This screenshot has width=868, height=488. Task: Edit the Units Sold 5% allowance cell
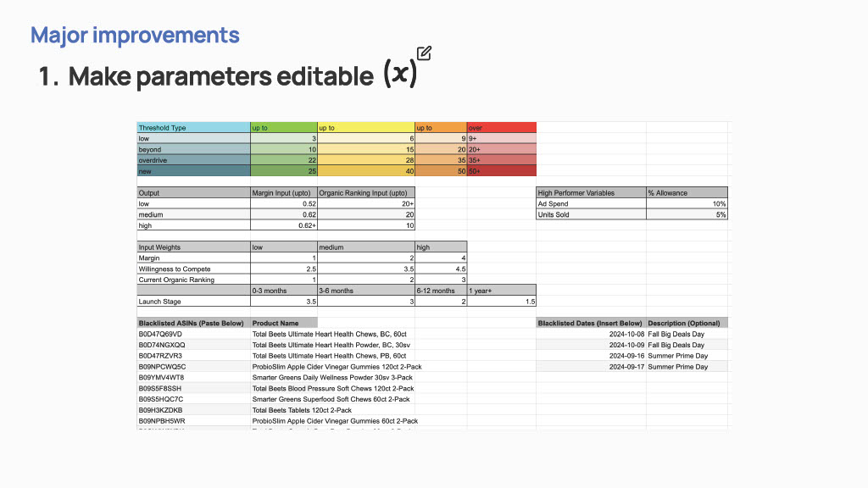(x=687, y=214)
